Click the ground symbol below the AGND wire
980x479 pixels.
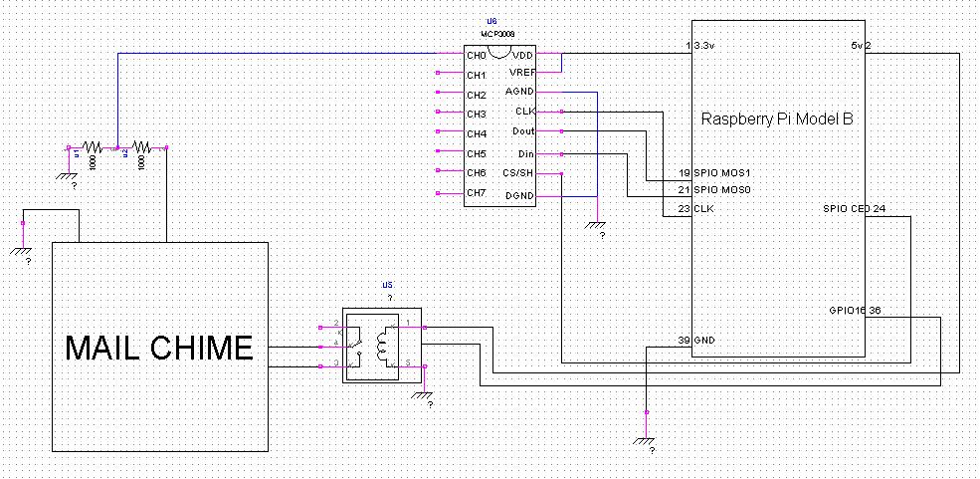596,226
